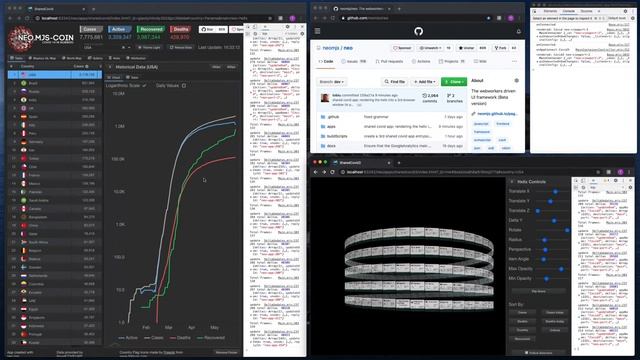Toggle the Daily Values checkbox
Screen dimensions: 640x360
tap(184, 86)
